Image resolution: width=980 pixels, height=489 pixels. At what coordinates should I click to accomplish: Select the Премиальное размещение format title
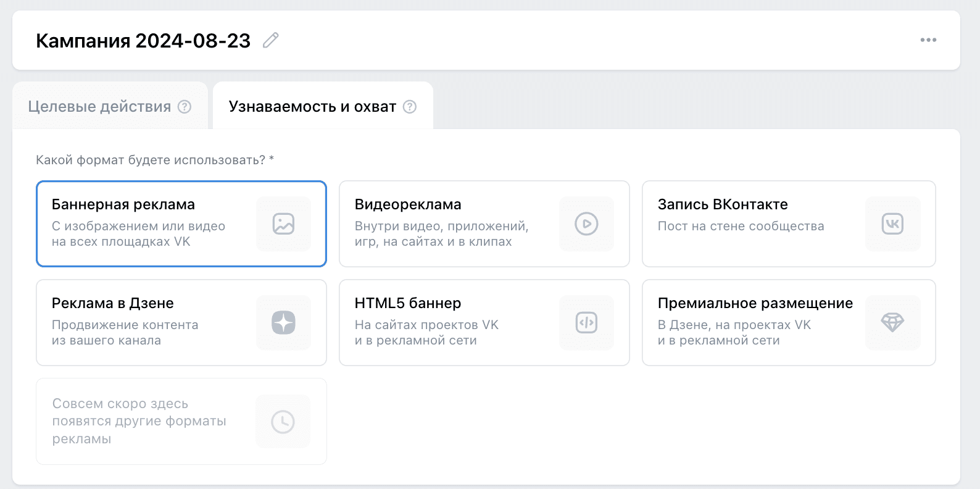(x=755, y=303)
